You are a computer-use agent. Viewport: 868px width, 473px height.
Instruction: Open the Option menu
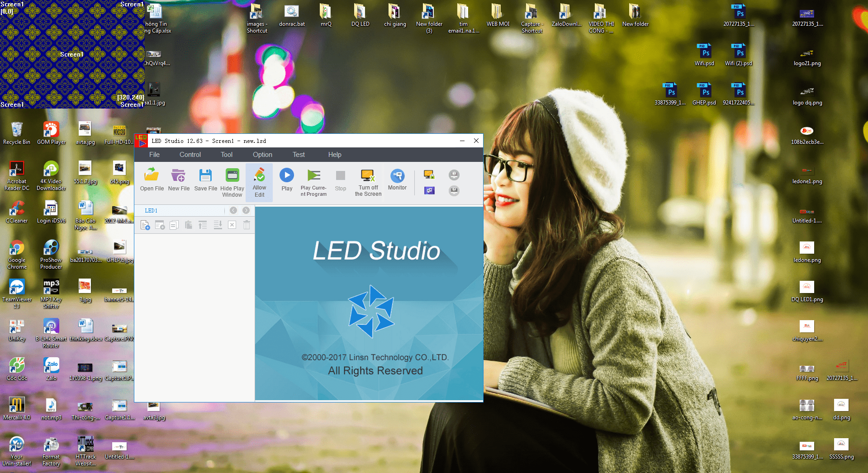(x=262, y=155)
